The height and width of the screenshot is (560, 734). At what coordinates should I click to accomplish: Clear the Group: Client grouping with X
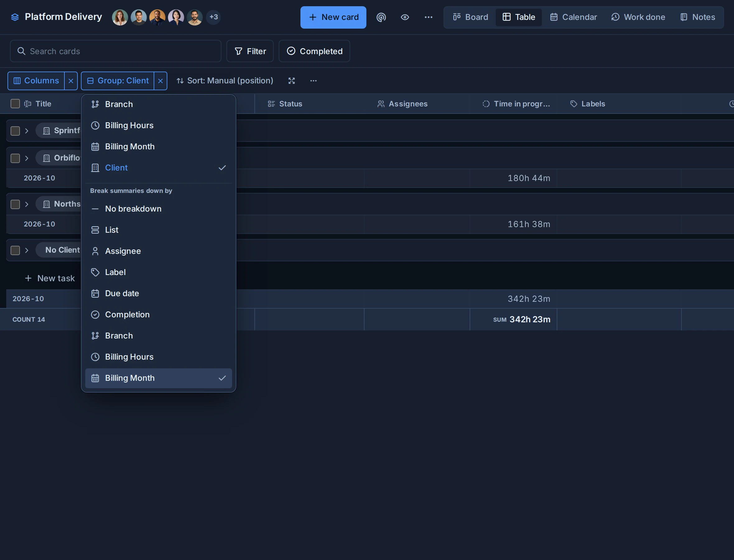pos(160,81)
